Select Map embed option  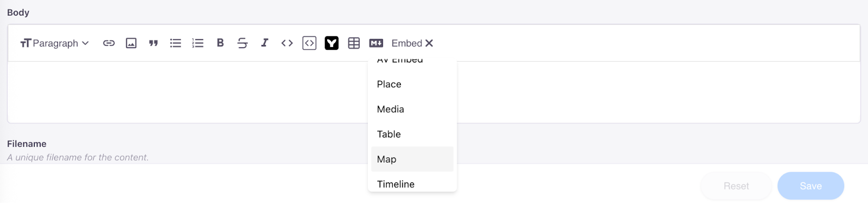point(412,159)
